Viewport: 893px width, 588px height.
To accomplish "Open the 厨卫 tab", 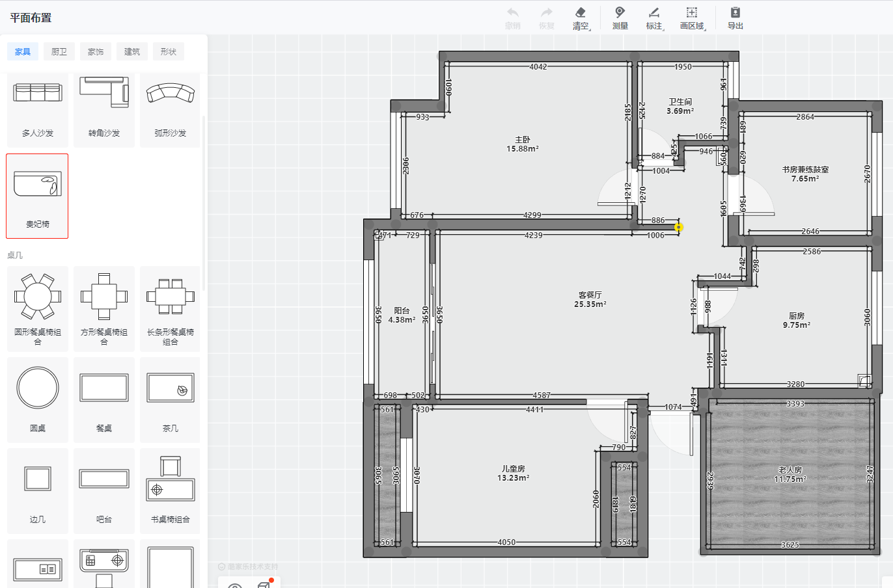I will click(x=59, y=52).
